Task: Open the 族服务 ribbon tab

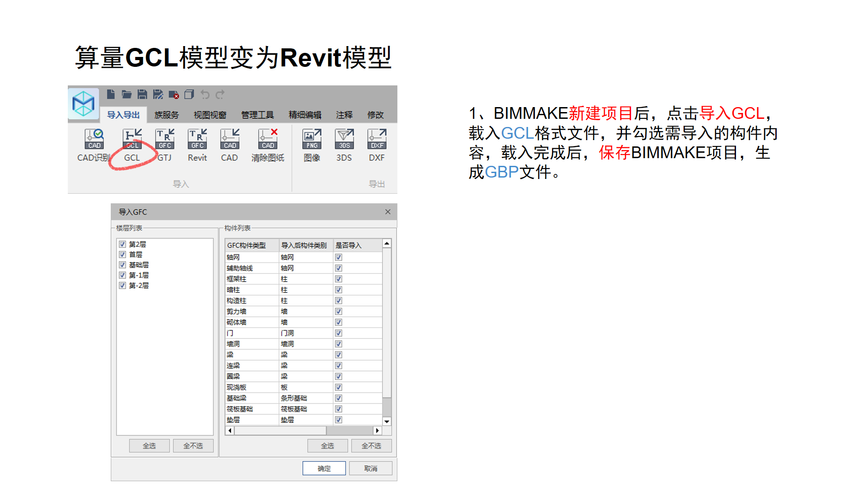Action: pyautogui.click(x=166, y=115)
